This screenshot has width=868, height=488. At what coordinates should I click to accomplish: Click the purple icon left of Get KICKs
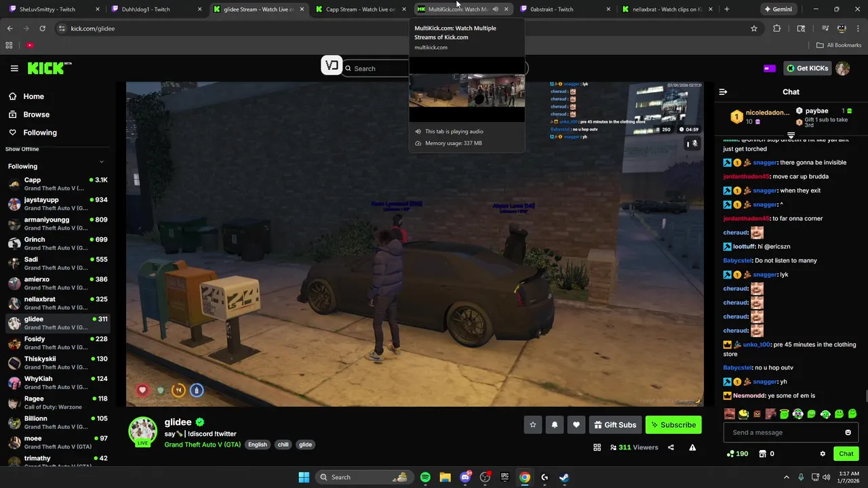[x=770, y=68]
